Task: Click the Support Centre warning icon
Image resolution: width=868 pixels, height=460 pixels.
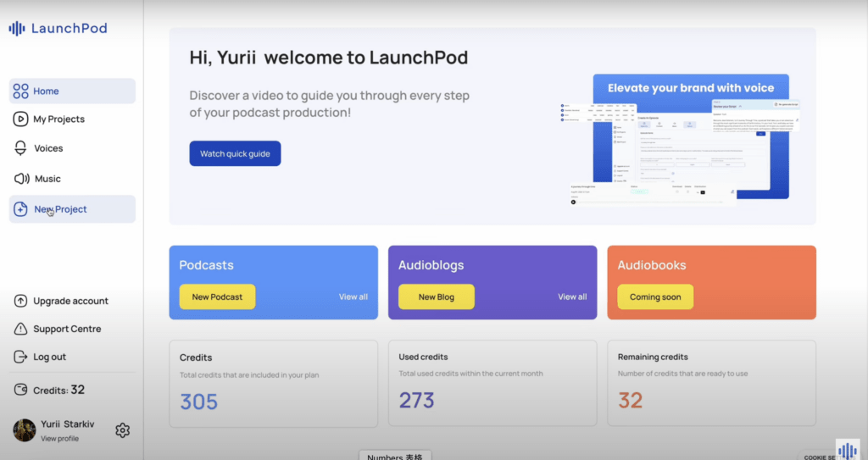Action: click(20, 329)
